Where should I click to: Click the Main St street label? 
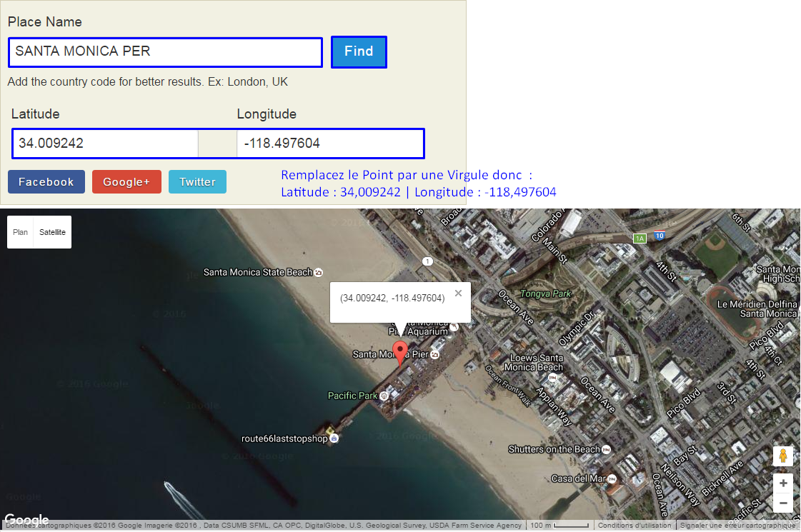[555, 251]
